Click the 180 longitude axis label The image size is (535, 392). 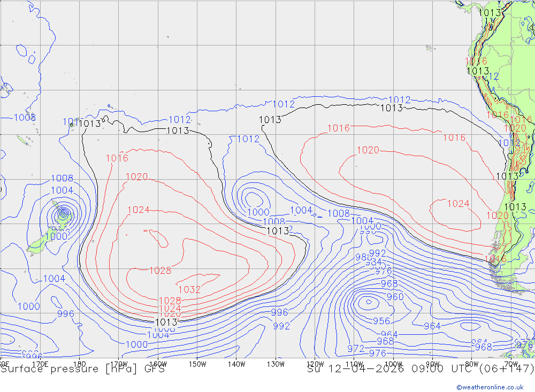click(80, 364)
